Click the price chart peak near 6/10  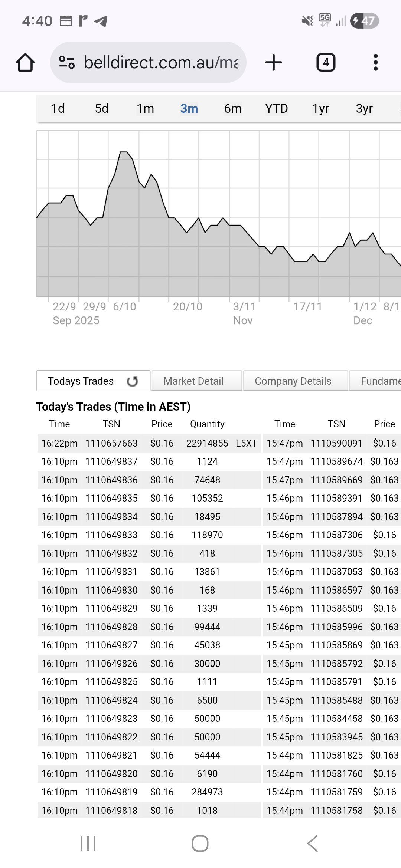[124, 152]
